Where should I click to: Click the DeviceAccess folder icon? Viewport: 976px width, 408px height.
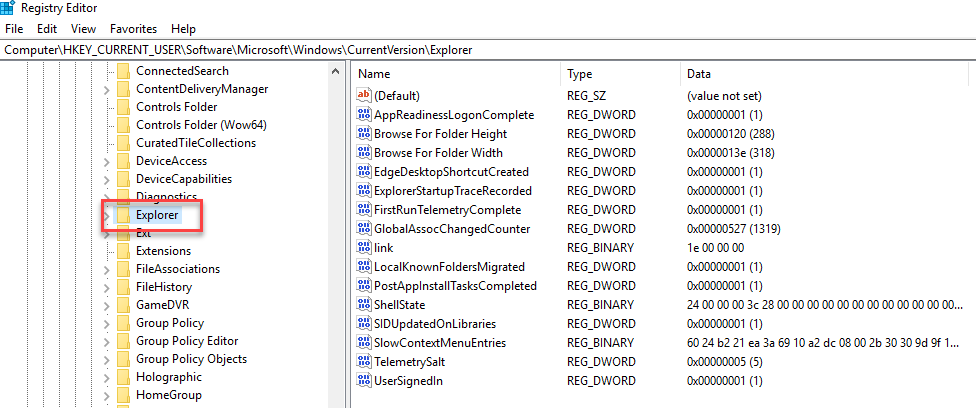(123, 161)
